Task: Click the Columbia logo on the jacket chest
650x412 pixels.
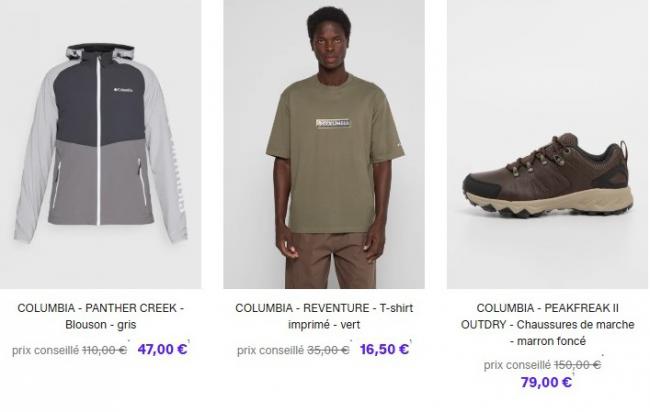Action: point(123,90)
